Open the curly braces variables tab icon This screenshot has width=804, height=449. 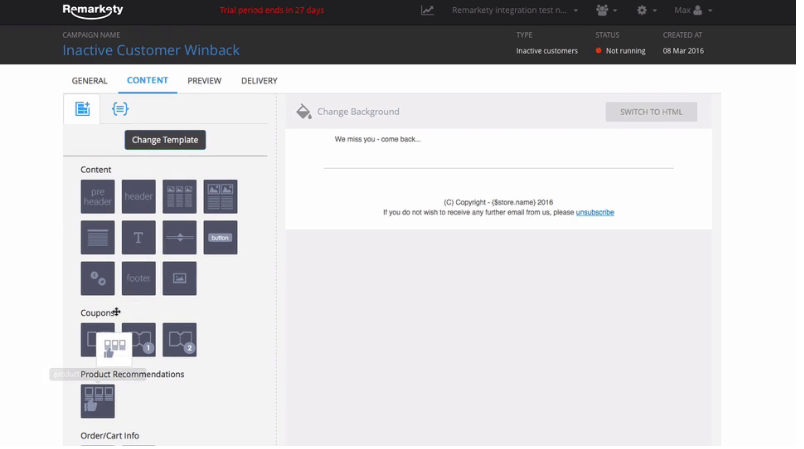coord(120,109)
